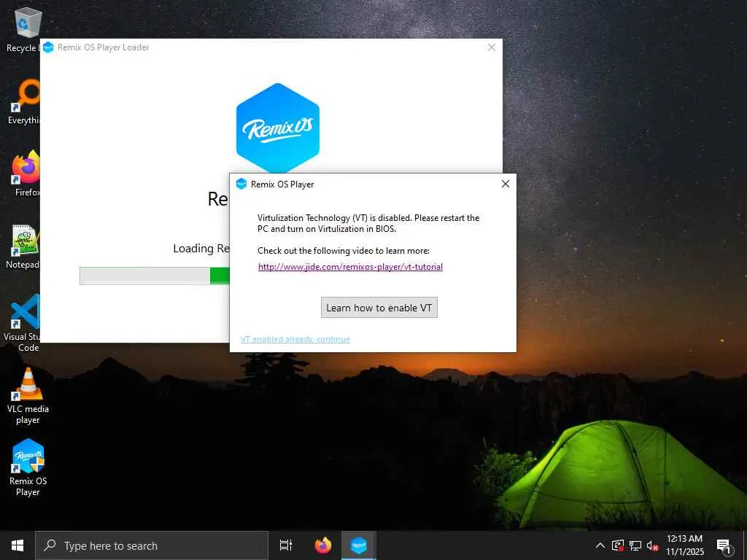The width and height of the screenshot is (747, 560).
Task: Click the Remix OS Player Loader title text
Action: 104,47
